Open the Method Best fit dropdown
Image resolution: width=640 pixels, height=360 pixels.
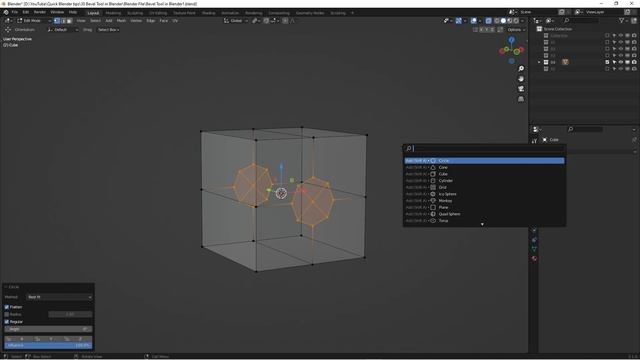click(x=60, y=297)
